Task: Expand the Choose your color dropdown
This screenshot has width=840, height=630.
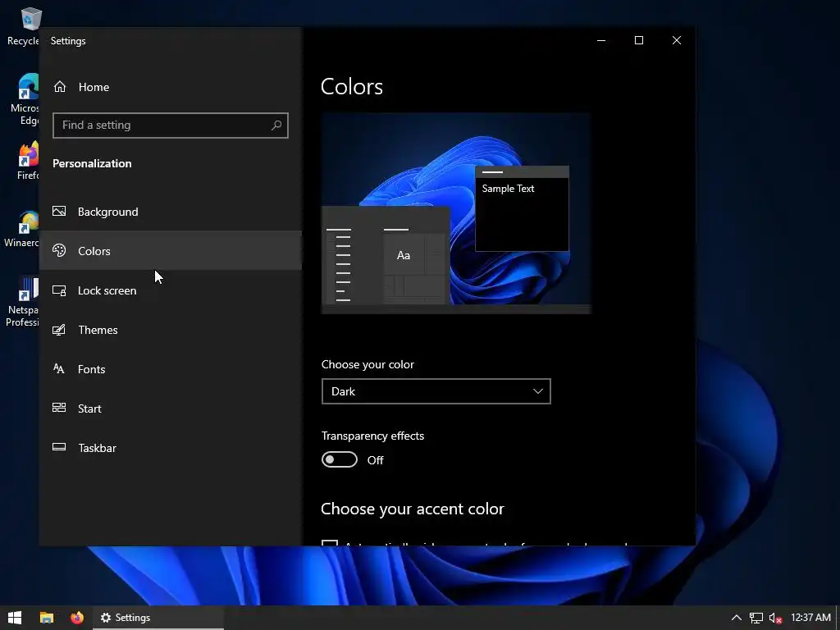Action: 436,391
